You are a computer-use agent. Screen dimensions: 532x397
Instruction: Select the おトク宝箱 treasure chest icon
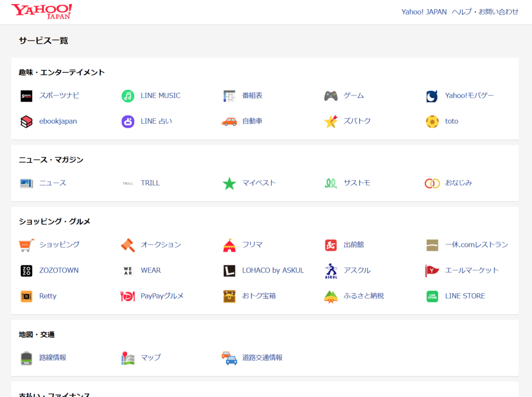229,296
